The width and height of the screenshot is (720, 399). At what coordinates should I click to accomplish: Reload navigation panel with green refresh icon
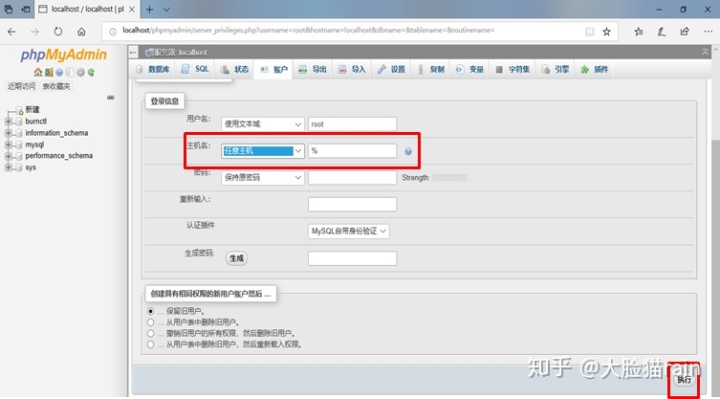91,72
